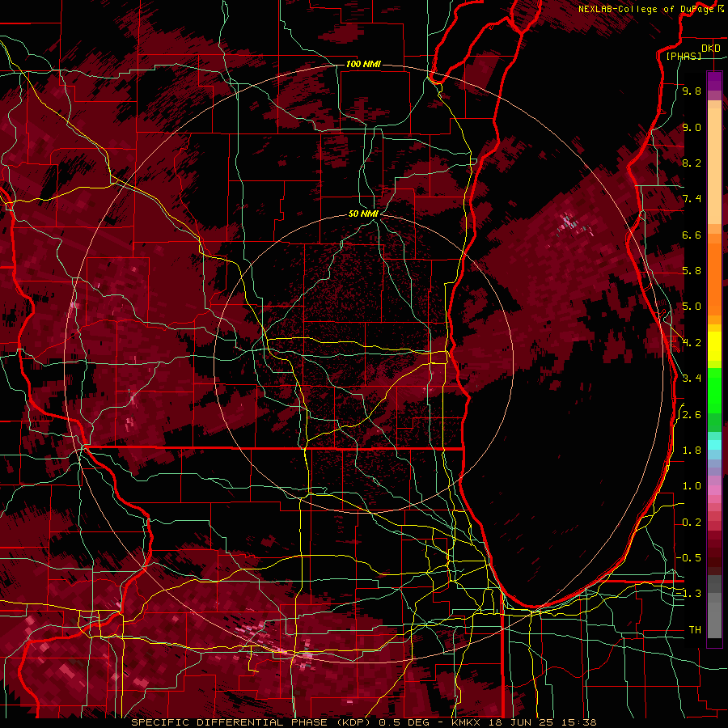Click the 15:38 timestamp in the caption

pyautogui.click(x=580, y=722)
